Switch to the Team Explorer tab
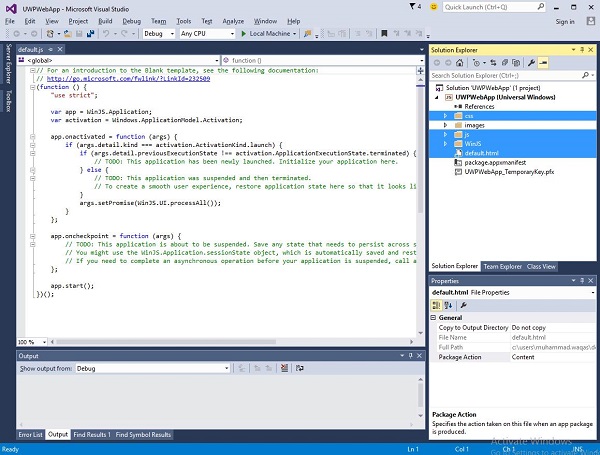 (504, 267)
